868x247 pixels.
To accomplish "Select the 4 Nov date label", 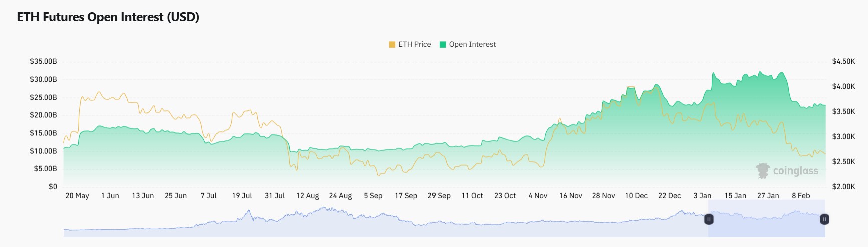I will point(538,196).
